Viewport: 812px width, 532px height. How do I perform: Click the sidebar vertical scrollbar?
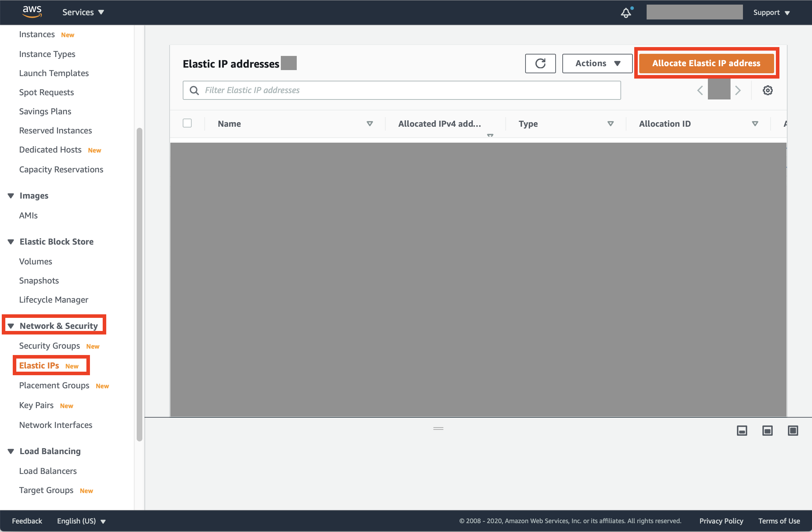[140, 285]
